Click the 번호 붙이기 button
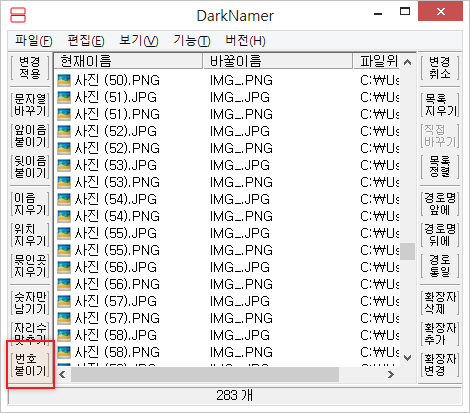This screenshot has width=470, height=413. coord(30,365)
